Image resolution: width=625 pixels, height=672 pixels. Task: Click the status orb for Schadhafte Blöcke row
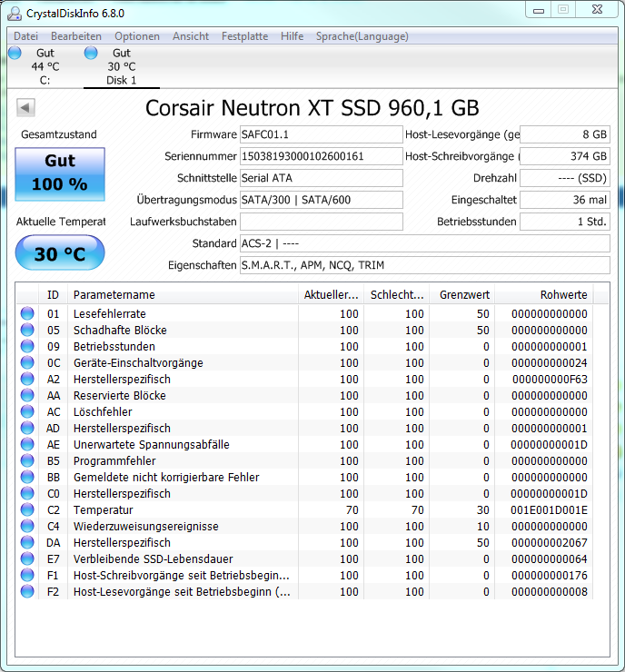pos(27,330)
